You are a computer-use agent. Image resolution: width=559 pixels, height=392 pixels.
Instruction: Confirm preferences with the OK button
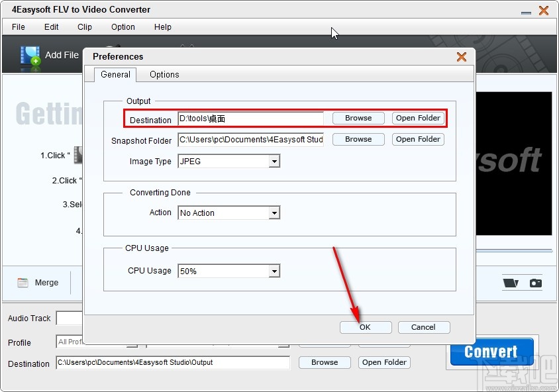[366, 326]
